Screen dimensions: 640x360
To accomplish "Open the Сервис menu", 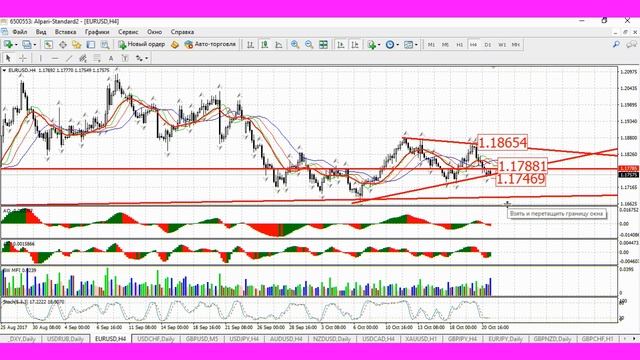I will [128, 32].
